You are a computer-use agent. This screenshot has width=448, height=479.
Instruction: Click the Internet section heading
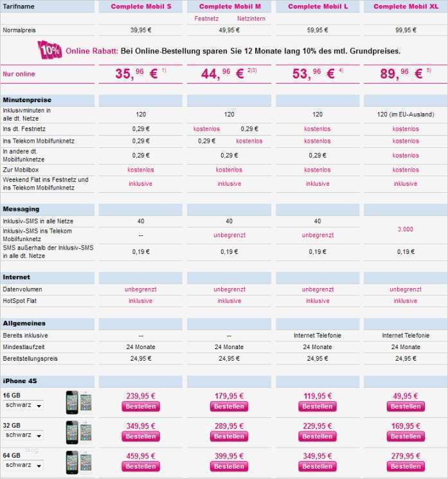point(17,277)
